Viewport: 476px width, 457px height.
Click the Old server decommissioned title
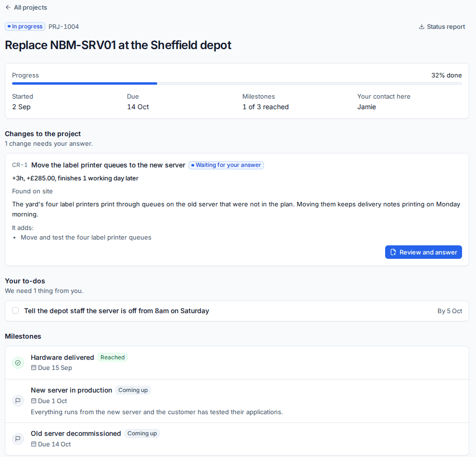point(76,433)
